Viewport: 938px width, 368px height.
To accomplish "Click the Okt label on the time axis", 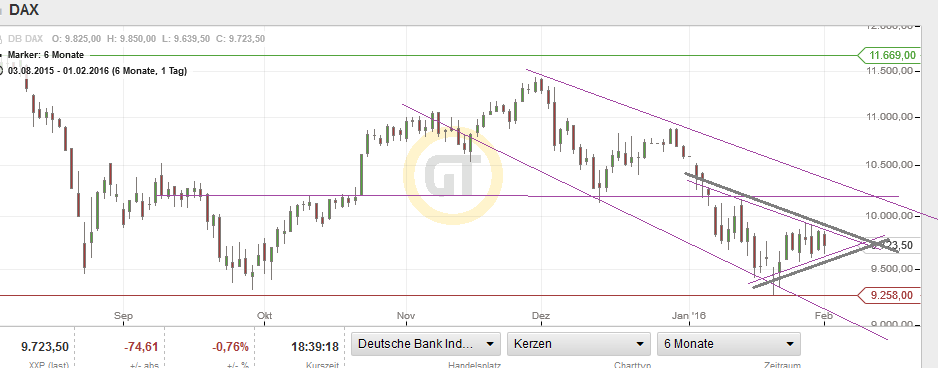I will [x=264, y=315].
